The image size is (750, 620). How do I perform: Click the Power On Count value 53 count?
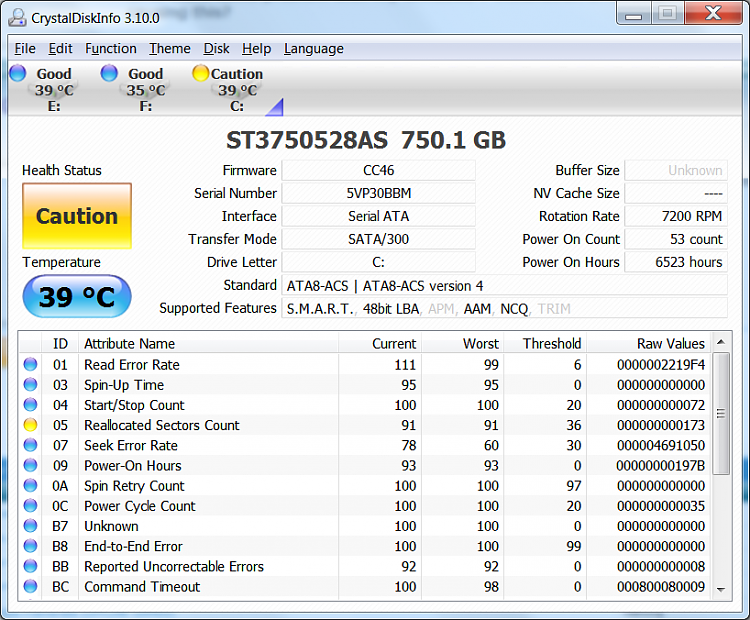tap(676, 239)
